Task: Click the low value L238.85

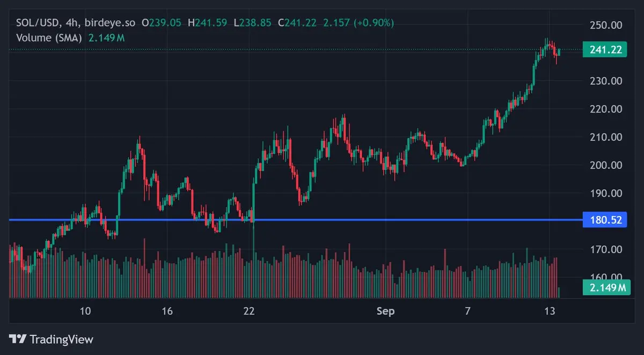Action: point(252,23)
